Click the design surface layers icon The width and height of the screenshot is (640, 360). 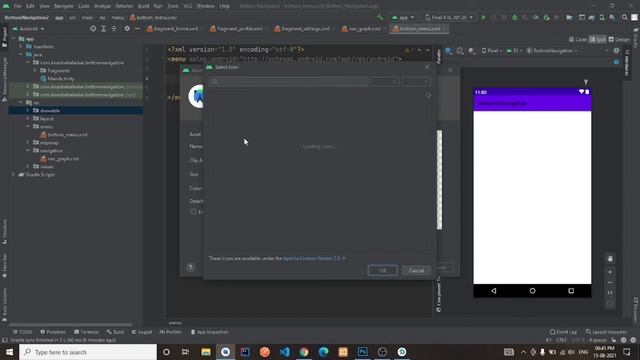point(449,51)
